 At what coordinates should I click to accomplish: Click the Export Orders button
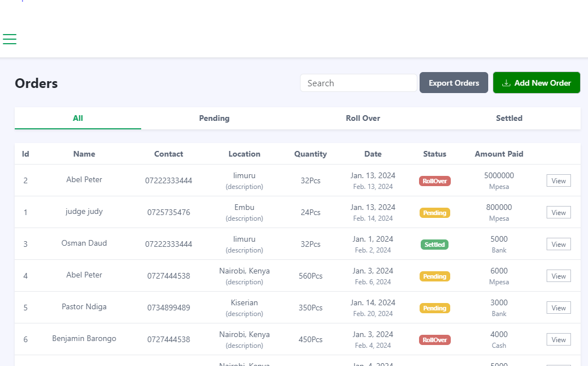(454, 83)
